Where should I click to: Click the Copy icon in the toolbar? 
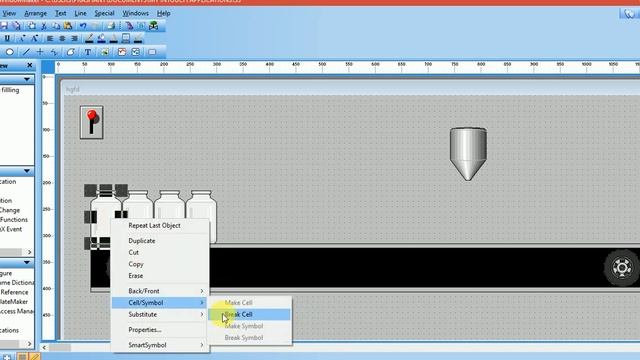56,26
